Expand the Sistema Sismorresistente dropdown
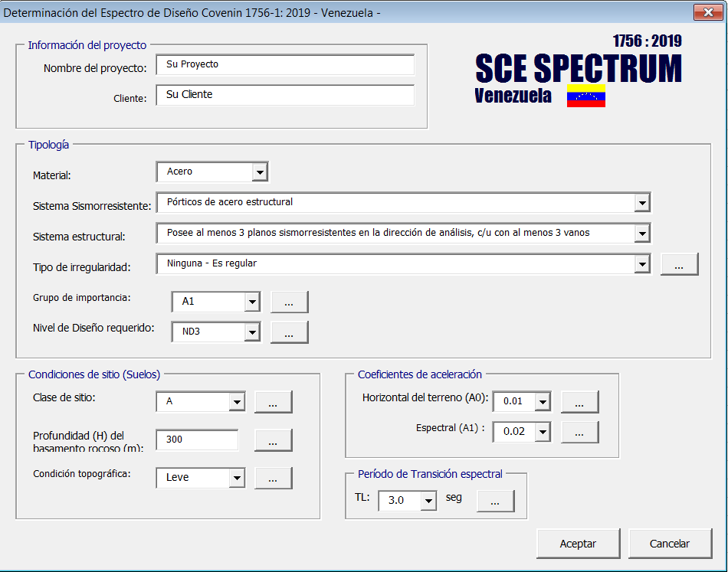 tap(642, 203)
